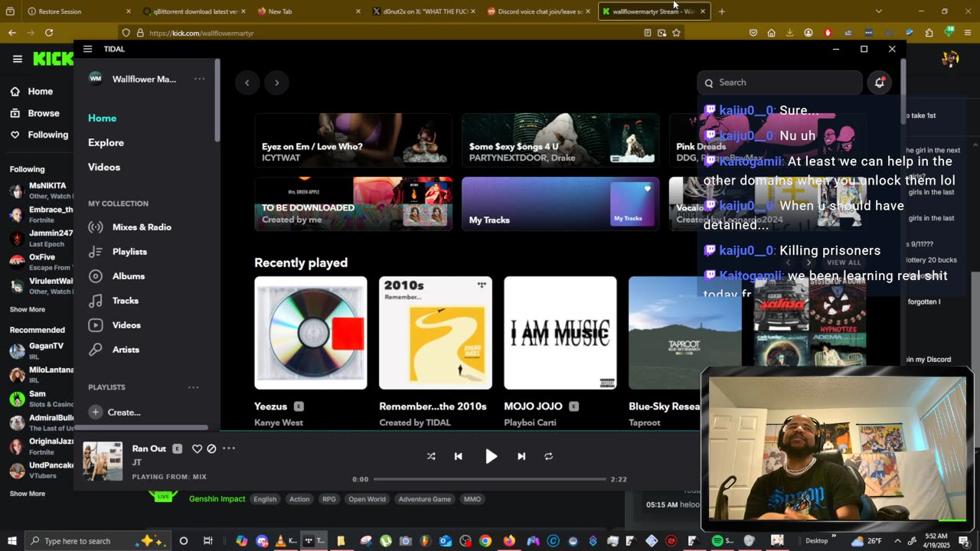Image resolution: width=980 pixels, height=551 pixels.
Task: Click the Ran Out now-playing thumbnail
Action: click(x=103, y=461)
